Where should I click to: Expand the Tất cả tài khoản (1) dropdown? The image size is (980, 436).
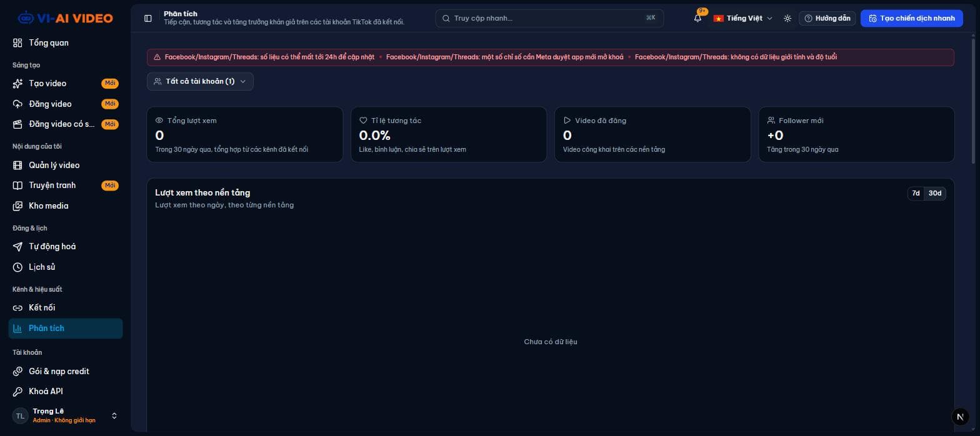[200, 81]
